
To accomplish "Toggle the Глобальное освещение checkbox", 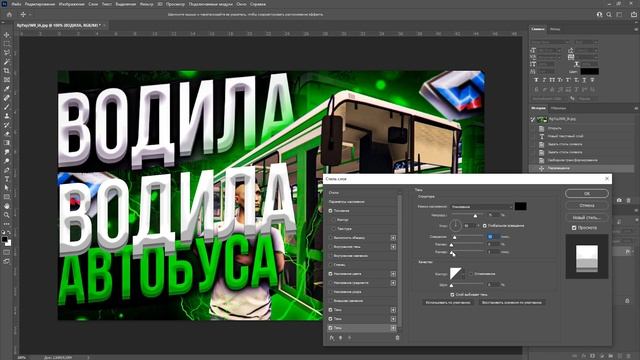I will pyautogui.click(x=485, y=226).
